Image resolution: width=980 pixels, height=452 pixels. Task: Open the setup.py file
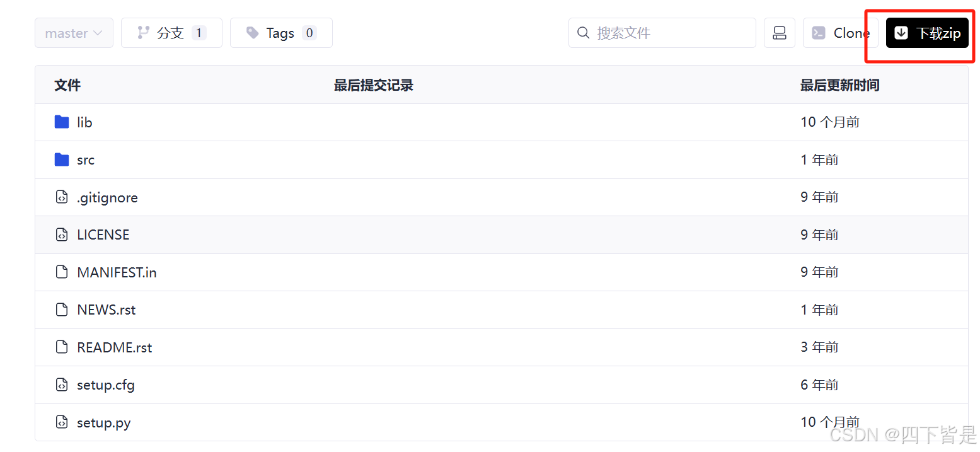(x=103, y=422)
